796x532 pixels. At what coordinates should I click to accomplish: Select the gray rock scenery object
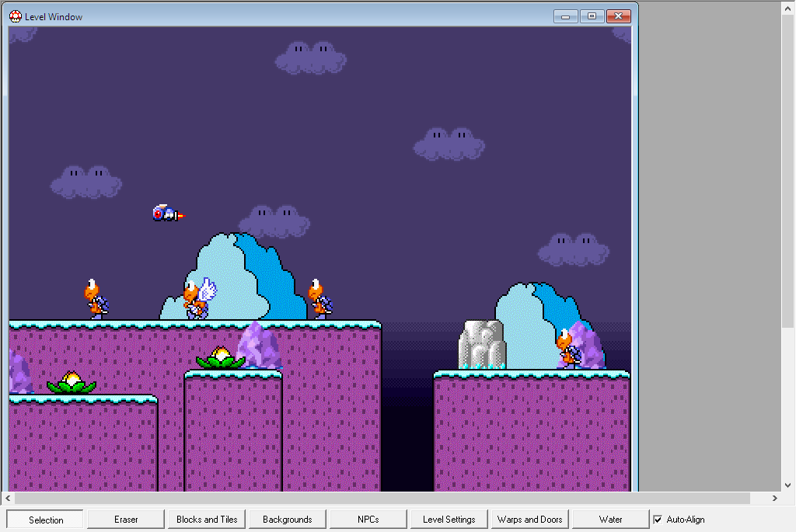tap(482, 344)
